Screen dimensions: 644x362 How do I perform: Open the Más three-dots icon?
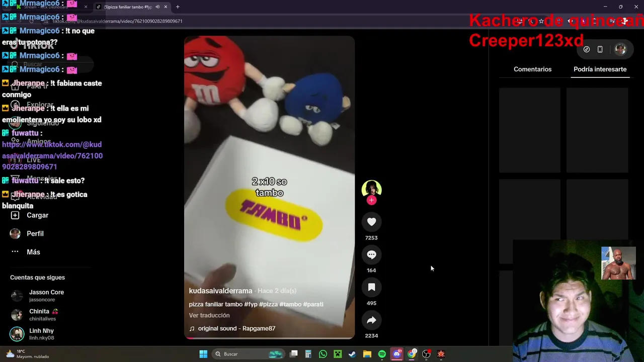pos(15,252)
